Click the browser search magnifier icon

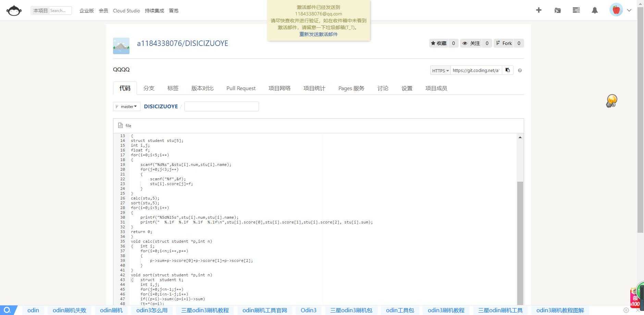click(x=7, y=310)
